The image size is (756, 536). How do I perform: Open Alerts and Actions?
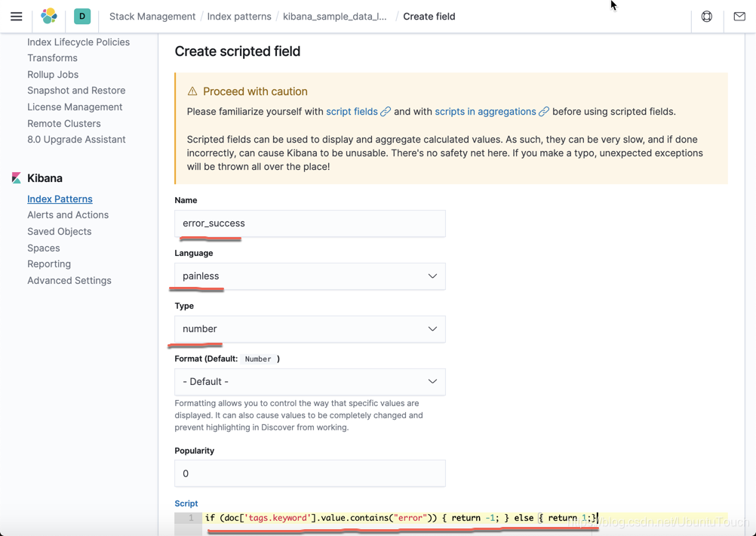coord(68,214)
